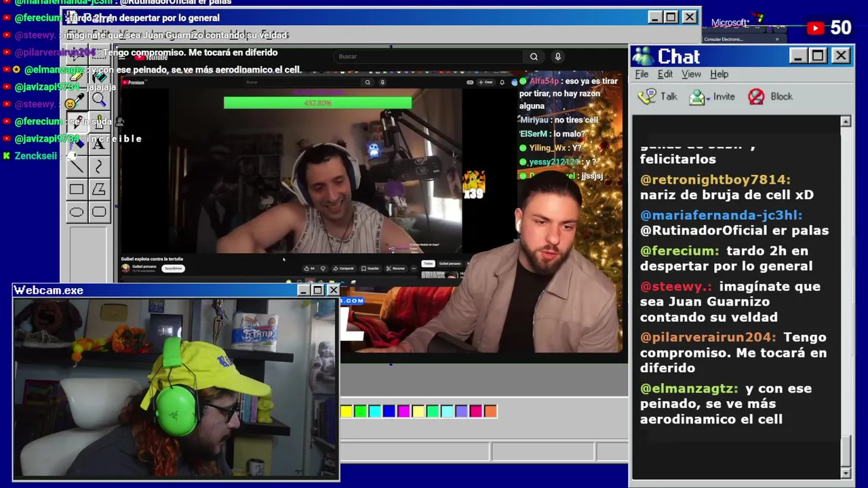Open the three-dots more actions under video
Viewport: 868px width, 488px height.
point(414,268)
